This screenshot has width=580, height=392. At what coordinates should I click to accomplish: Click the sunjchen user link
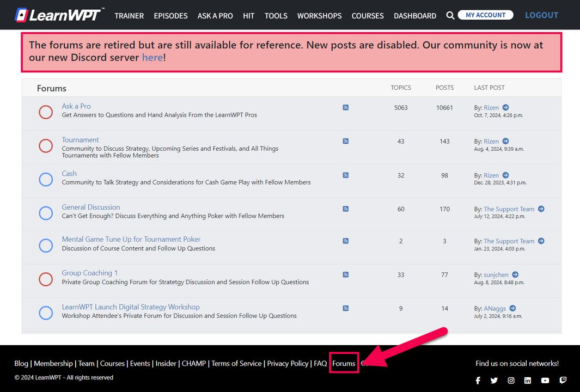click(x=496, y=275)
